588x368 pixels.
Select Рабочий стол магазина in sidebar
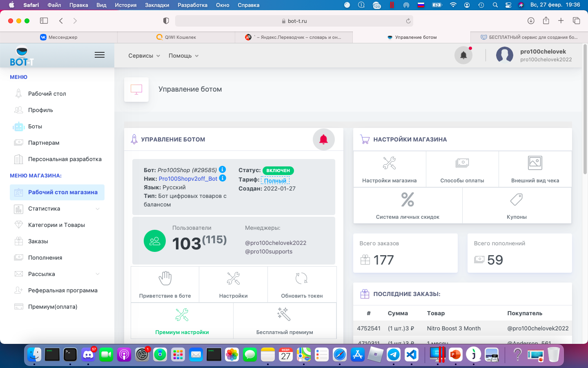57,192
